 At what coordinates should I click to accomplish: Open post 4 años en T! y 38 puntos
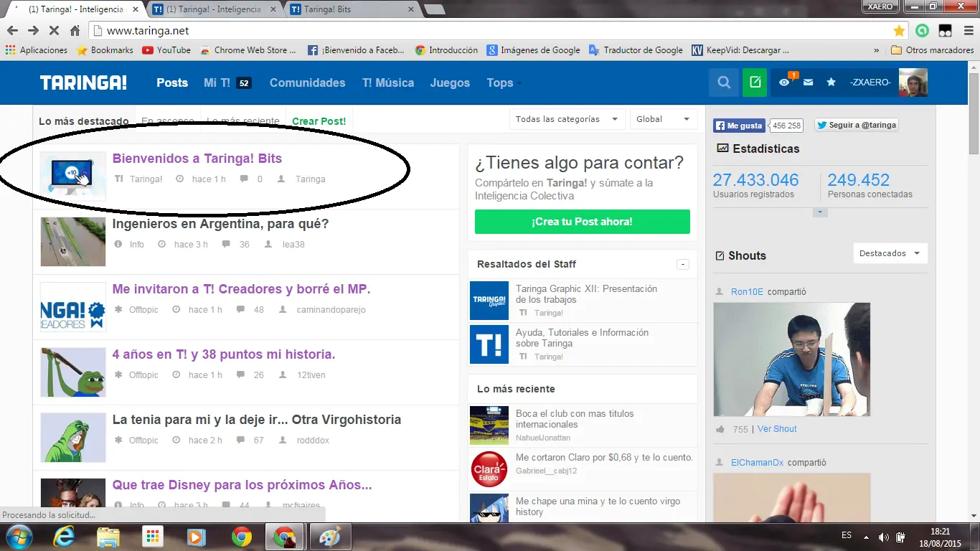click(224, 354)
